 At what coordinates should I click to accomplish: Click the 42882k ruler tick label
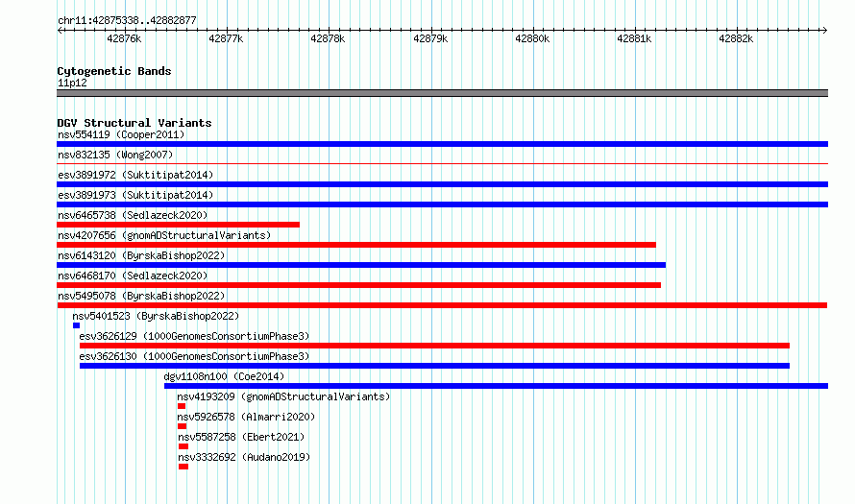(736, 38)
